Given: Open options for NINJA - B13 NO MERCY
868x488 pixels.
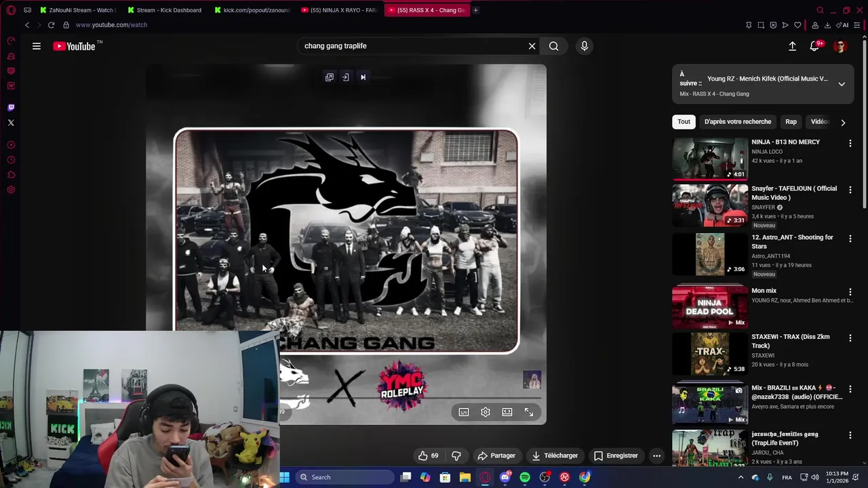Looking at the screenshot, I should [850, 143].
